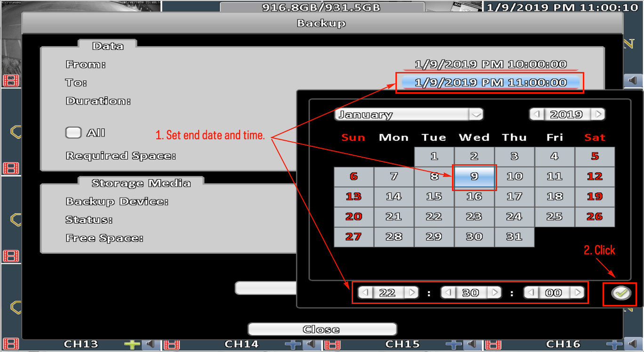Enable the All checkbox
Viewport: 644px width, 352px height.
[x=73, y=133]
